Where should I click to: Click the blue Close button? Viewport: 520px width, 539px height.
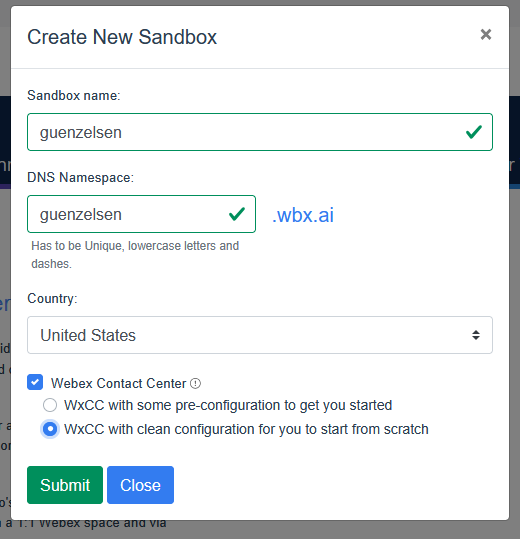click(x=140, y=485)
